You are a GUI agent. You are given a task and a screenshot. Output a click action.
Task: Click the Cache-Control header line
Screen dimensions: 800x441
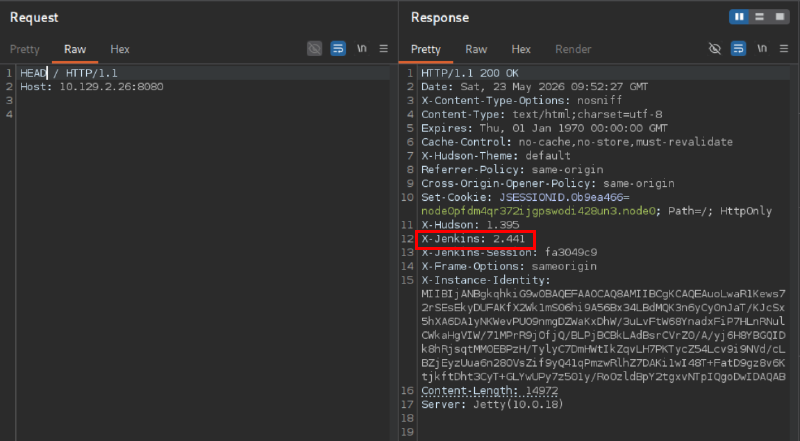coord(577,142)
